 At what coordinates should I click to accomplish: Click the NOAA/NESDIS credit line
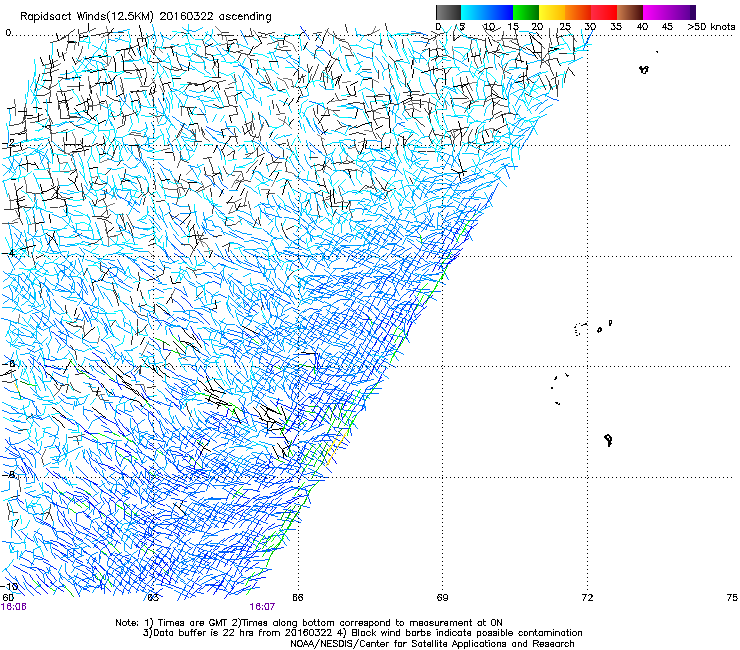[432, 644]
